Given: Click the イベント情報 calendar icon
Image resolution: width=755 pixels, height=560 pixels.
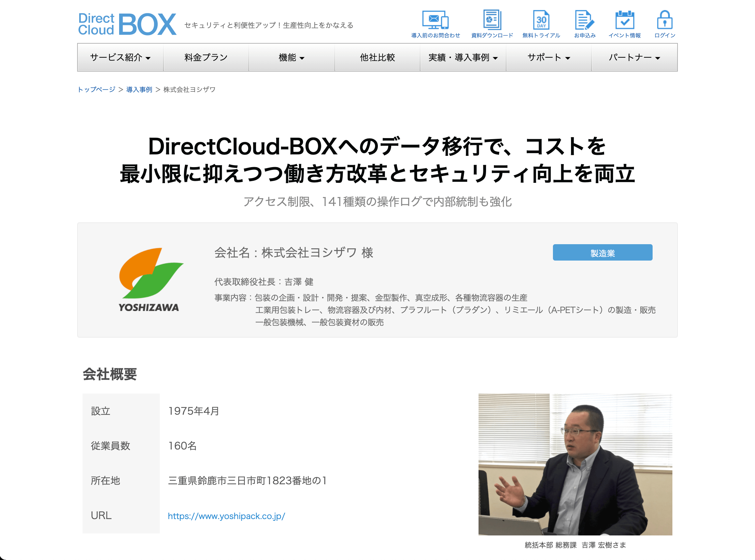Looking at the screenshot, I should [625, 20].
